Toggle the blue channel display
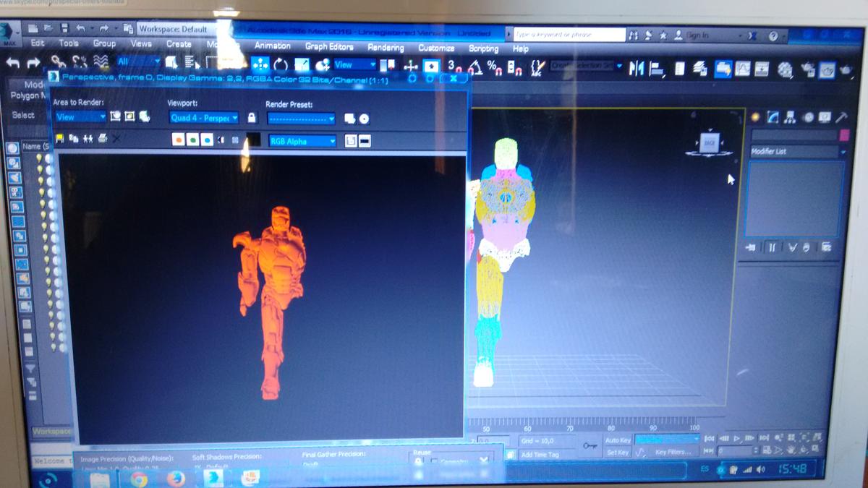Viewport: 868px width, 488px height. coord(207,140)
